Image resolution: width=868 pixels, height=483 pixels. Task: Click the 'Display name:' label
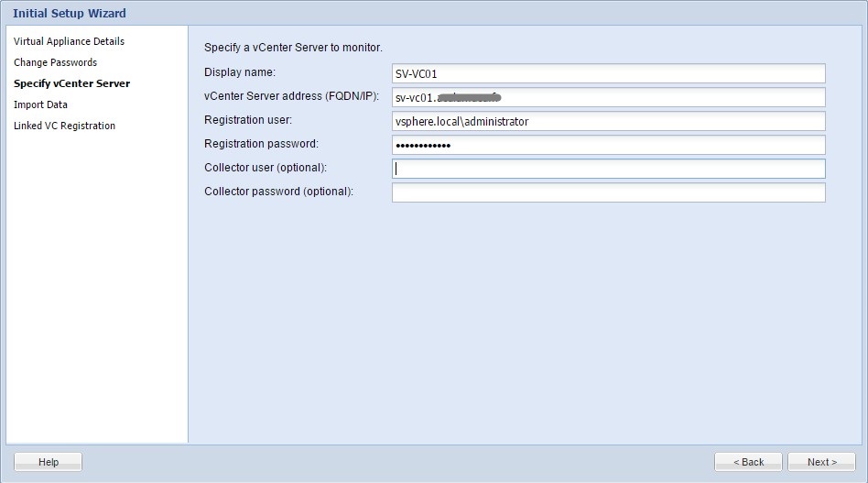point(240,72)
